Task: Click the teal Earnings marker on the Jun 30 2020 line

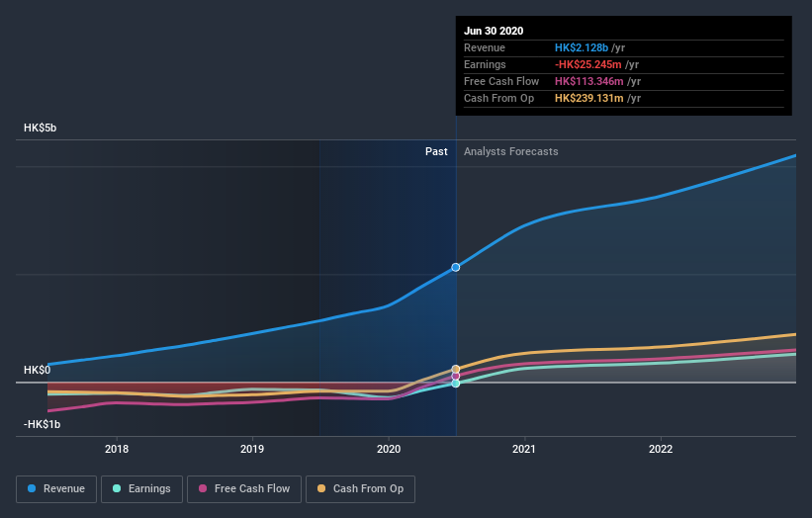Action: click(x=456, y=384)
